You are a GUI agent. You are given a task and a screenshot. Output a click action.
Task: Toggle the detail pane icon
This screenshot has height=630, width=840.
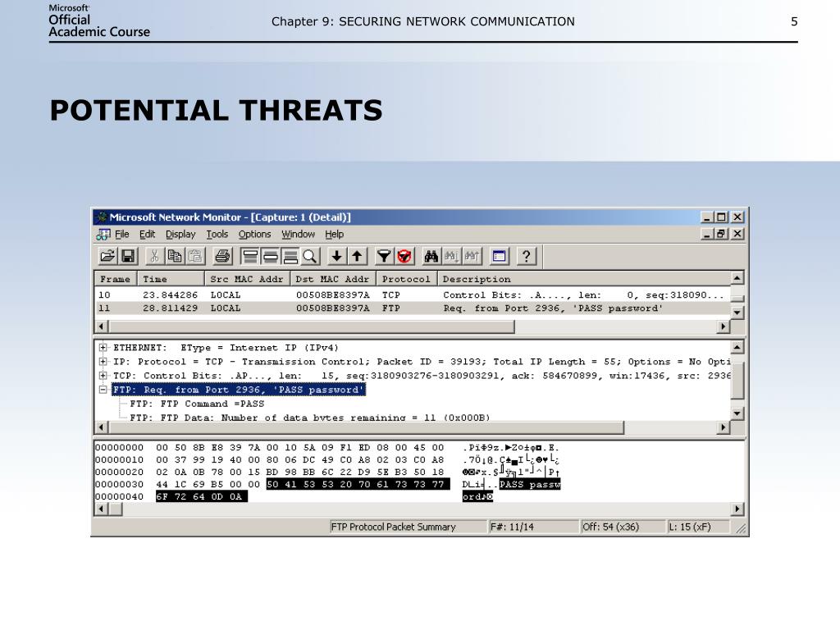click(270, 257)
